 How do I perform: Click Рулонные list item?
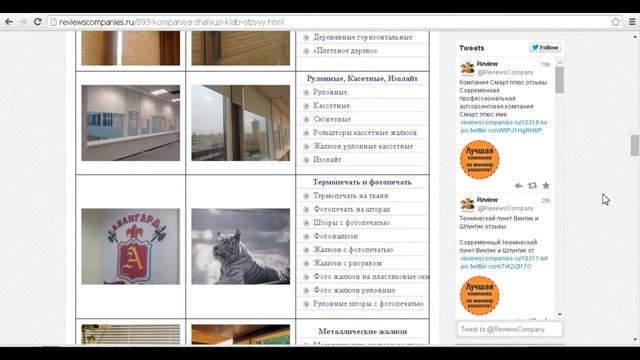coord(330,92)
